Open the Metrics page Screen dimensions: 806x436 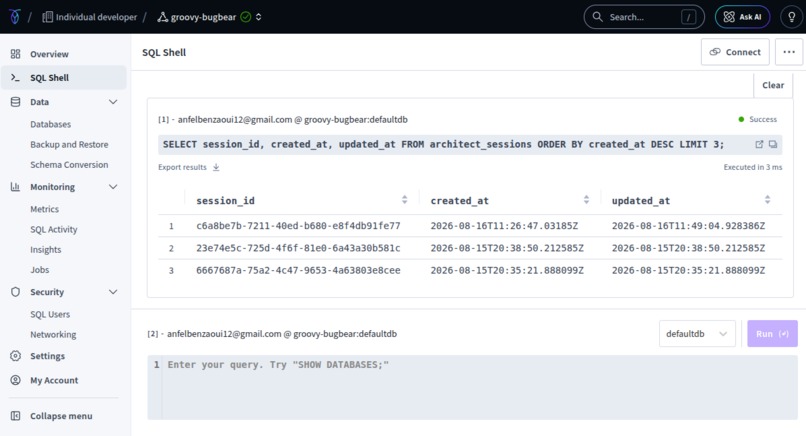coord(44,209)
